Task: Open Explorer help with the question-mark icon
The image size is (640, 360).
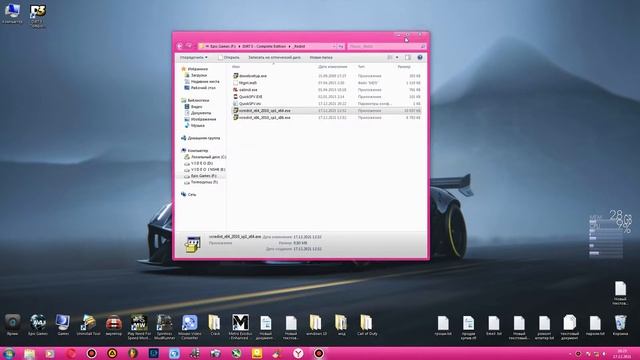Action: click(420, 58)
